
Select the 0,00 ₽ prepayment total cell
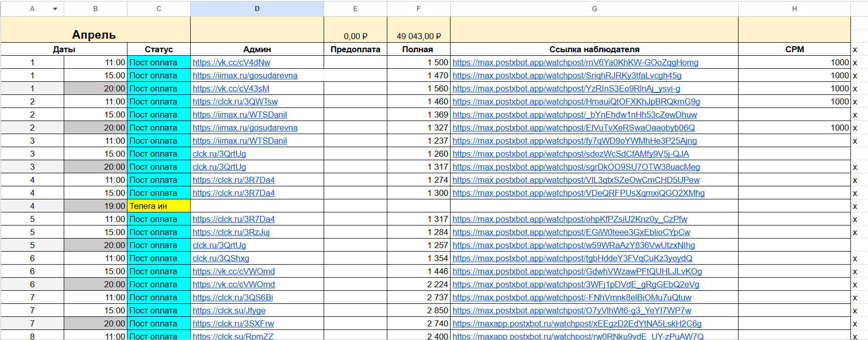pos(355,36)
